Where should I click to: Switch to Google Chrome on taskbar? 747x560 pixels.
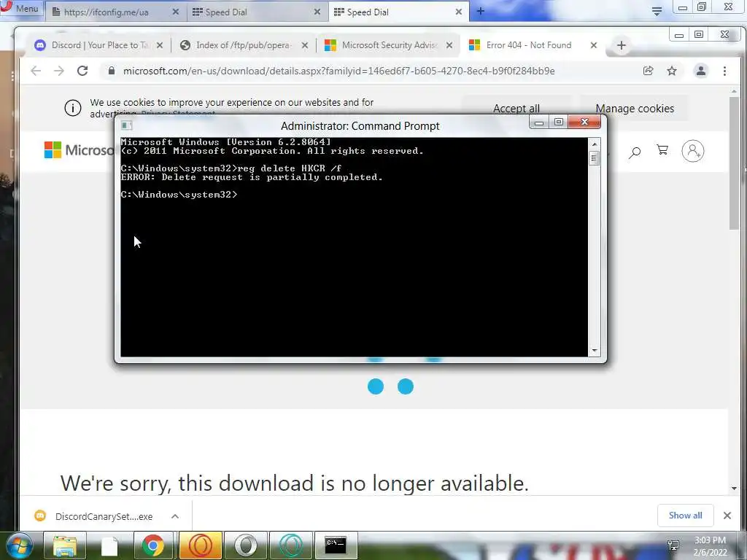click(153, 545)
